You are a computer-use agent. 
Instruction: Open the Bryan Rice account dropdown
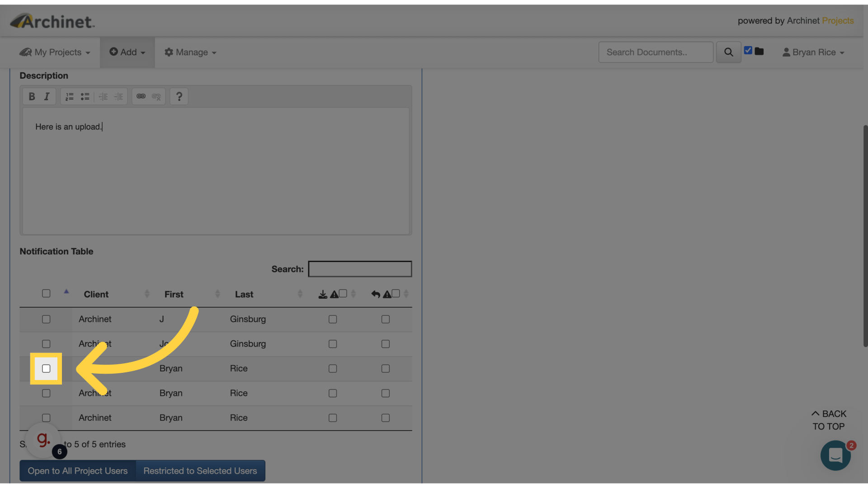click(812, 52)
